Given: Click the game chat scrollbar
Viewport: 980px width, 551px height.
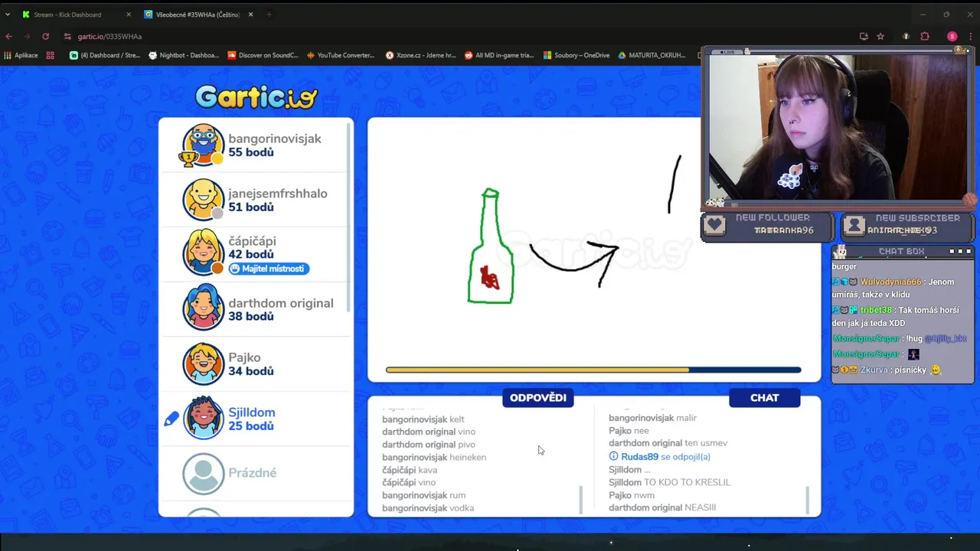Looking at the screenshot, I should coord(808,500).
